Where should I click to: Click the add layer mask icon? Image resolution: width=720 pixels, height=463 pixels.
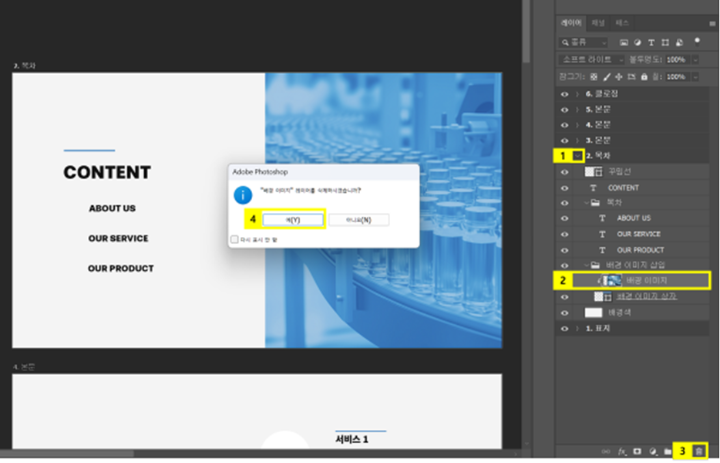(637, 451)
